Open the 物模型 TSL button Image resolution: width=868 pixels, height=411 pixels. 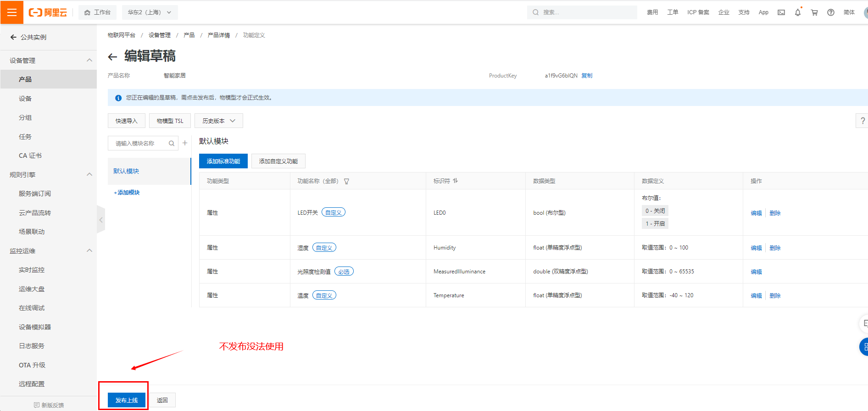click(170, 121)
